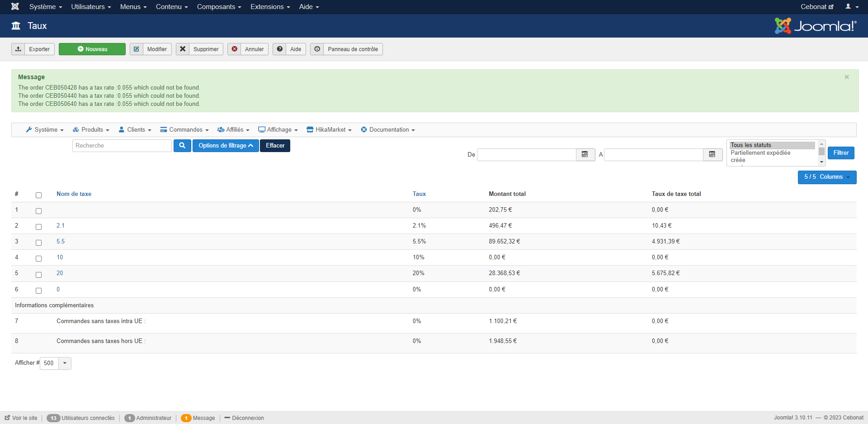Check the select-all header checkbox
Viewport: 868px width, 424px height.
pyautogui.click(x=38, y=195)
